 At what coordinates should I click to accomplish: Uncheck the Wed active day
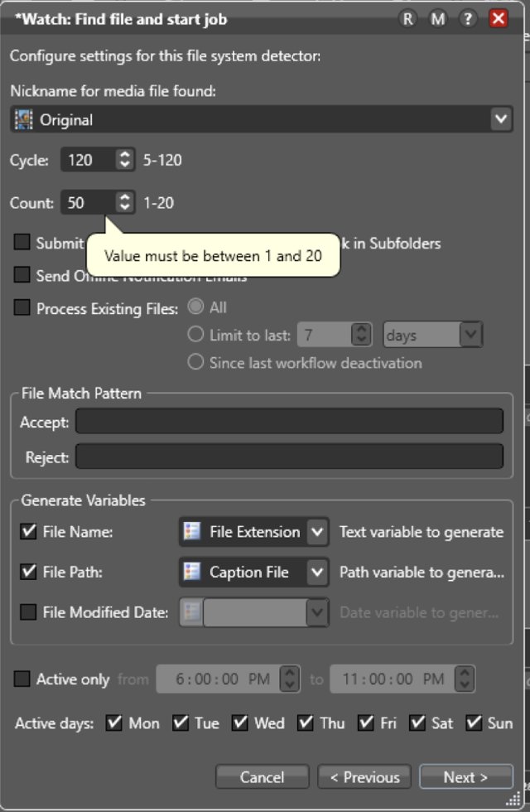(x=239, y=723)
